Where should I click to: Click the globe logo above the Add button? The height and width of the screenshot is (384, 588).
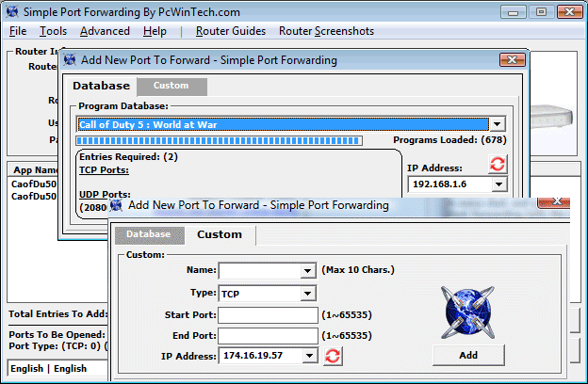click(x=468, y=312)
